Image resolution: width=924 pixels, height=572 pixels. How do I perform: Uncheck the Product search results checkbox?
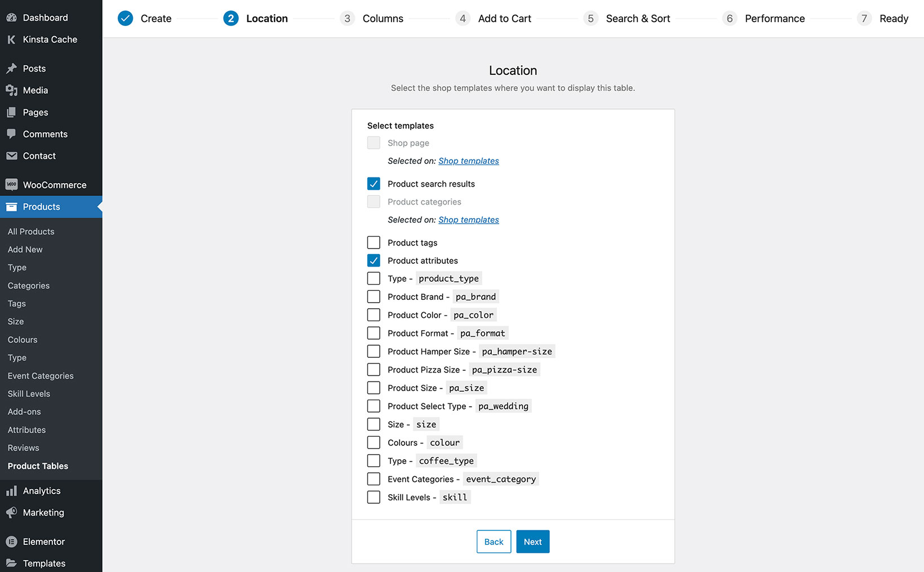[x=374, y=184]
